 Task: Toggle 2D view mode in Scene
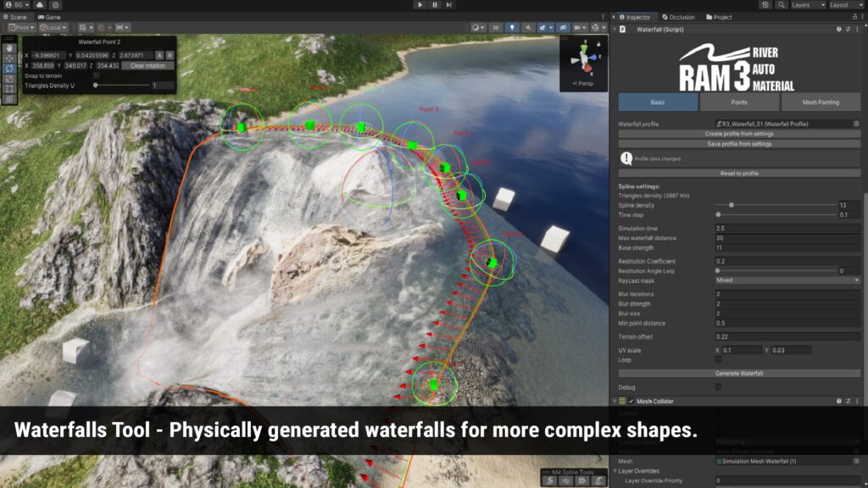(496, 28)
